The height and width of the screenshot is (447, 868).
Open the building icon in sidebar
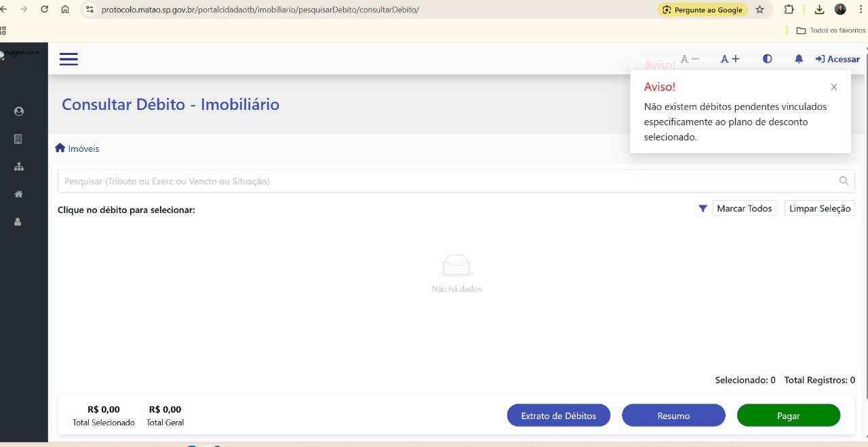point(18,139)
